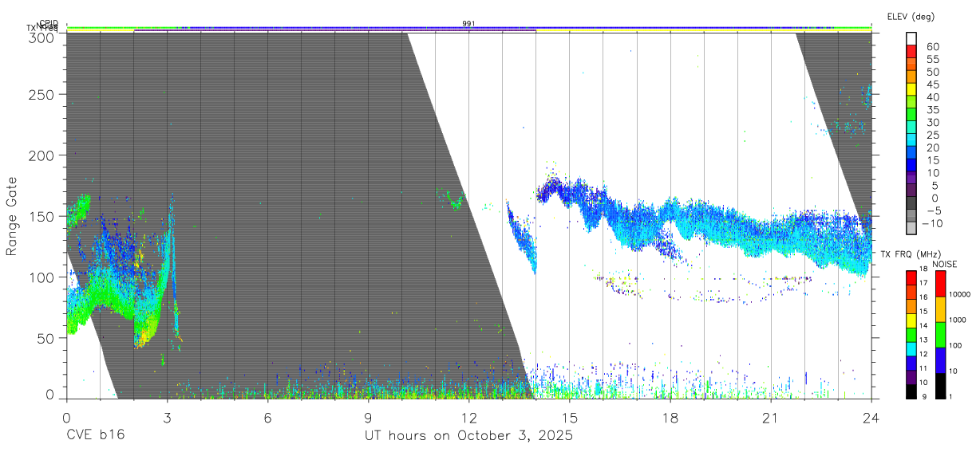Click the '6' tick label on the UT hours axis
The width and height of the screenshot is (980, 452).
(267, 417)
